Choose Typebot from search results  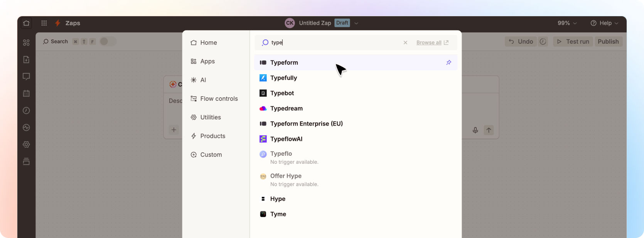pos(356,93)
